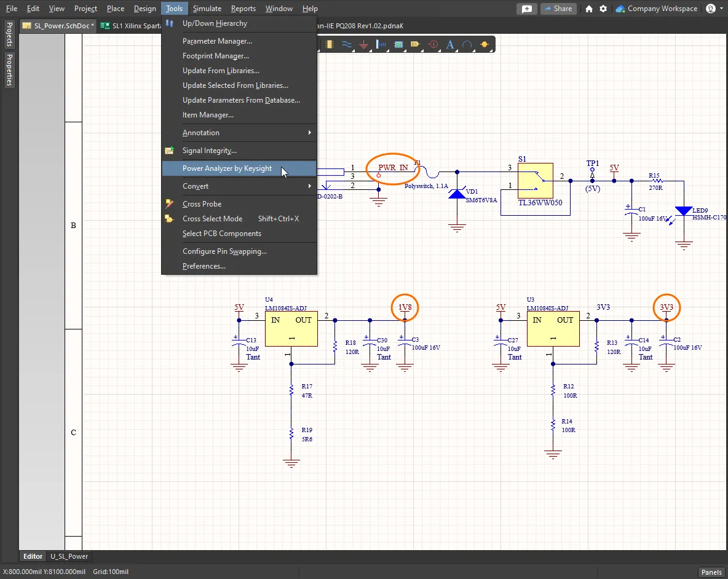Open the Home page icon
The height and width of the screenshot is (579, 728).
(589, 9)
